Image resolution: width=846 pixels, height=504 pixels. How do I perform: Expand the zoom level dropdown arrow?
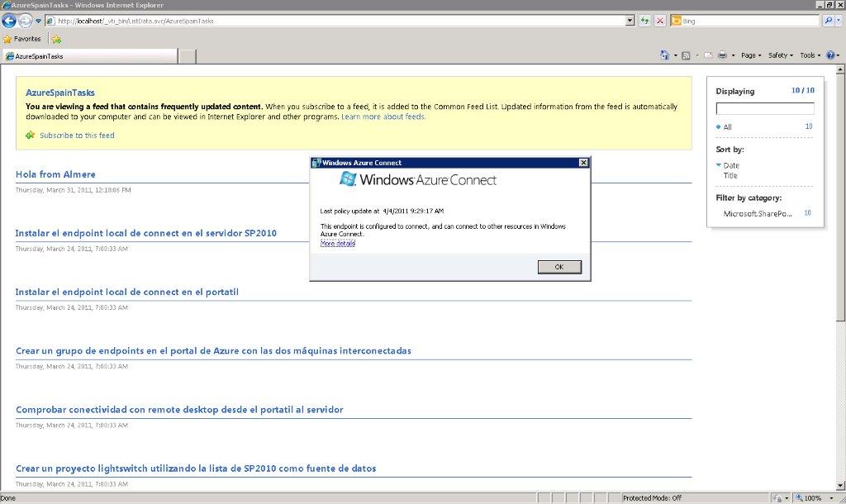831,498
